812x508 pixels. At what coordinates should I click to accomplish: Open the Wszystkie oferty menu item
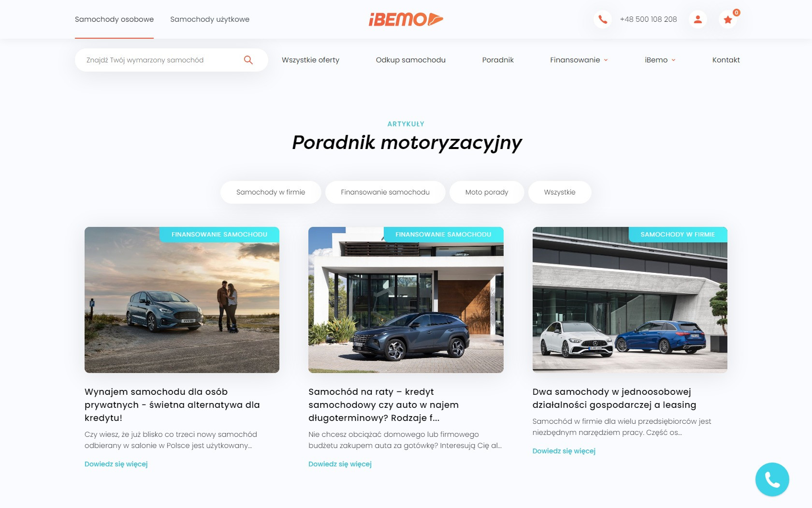pos(310,60)
